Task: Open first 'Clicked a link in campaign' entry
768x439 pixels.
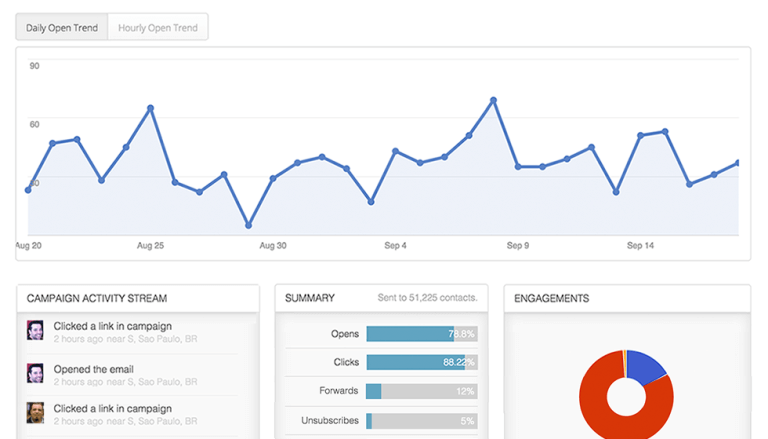Action: coord(112,326)
